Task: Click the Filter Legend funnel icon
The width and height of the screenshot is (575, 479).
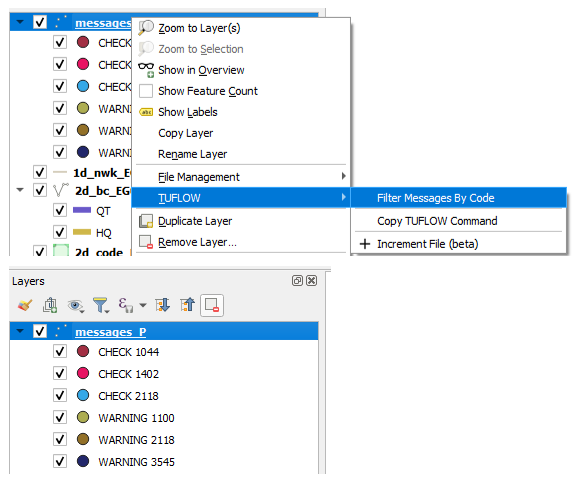Action: pos(100,305)
